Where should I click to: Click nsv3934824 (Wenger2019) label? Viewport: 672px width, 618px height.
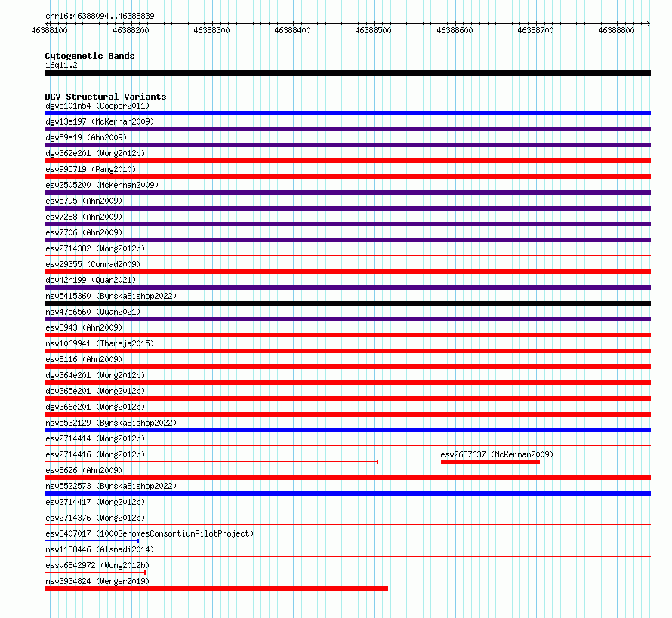(x=97, y=581)
